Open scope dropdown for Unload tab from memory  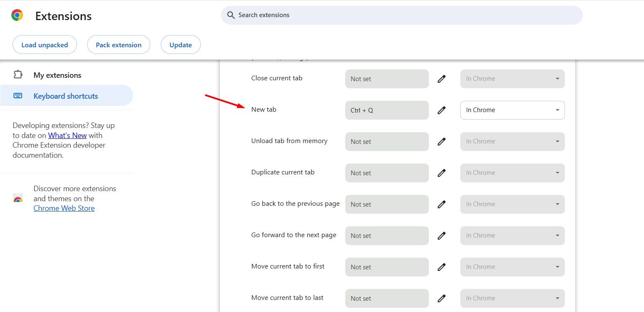[x=512, y=141]
